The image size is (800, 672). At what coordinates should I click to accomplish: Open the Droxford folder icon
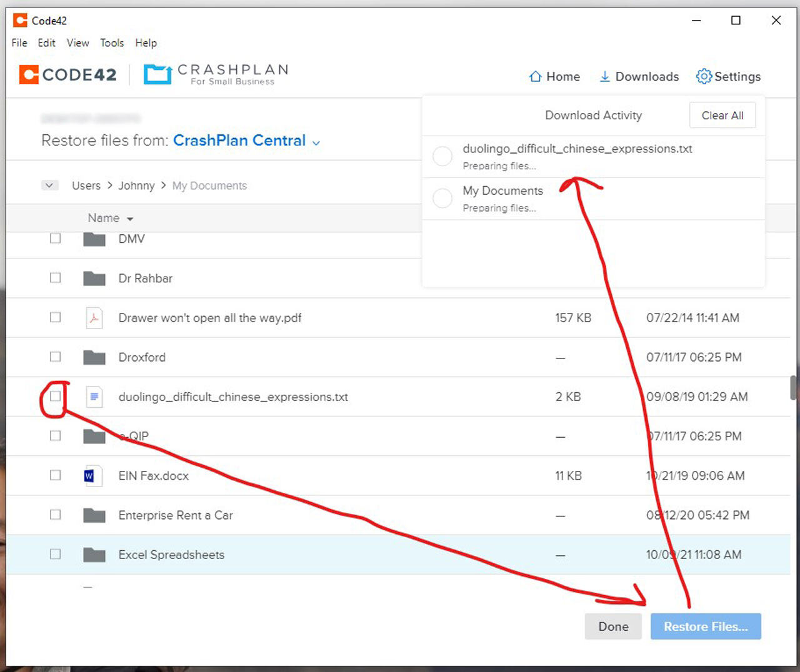(94, 357)
